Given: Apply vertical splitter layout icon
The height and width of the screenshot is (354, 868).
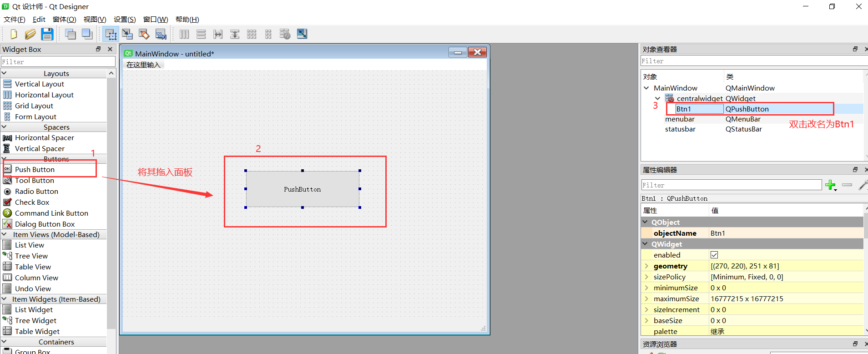Looking at the screenshot, I should click(x=235, y=34).
